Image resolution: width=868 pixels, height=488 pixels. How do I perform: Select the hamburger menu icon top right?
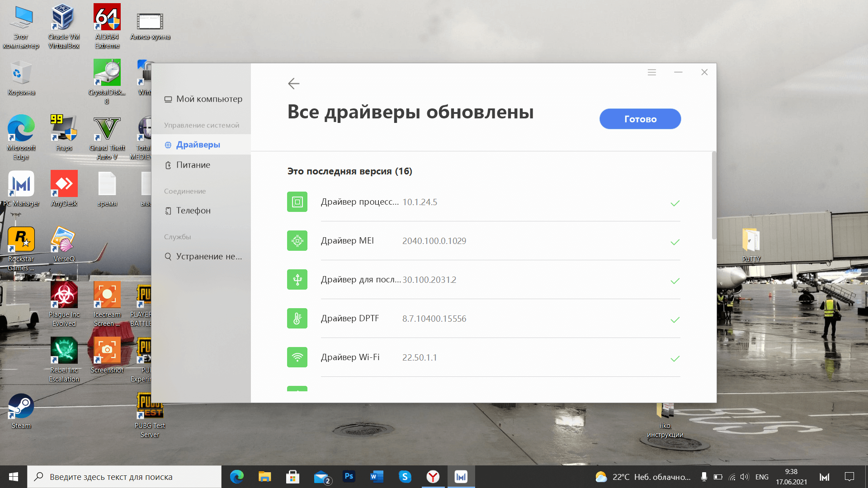[651, 71]
